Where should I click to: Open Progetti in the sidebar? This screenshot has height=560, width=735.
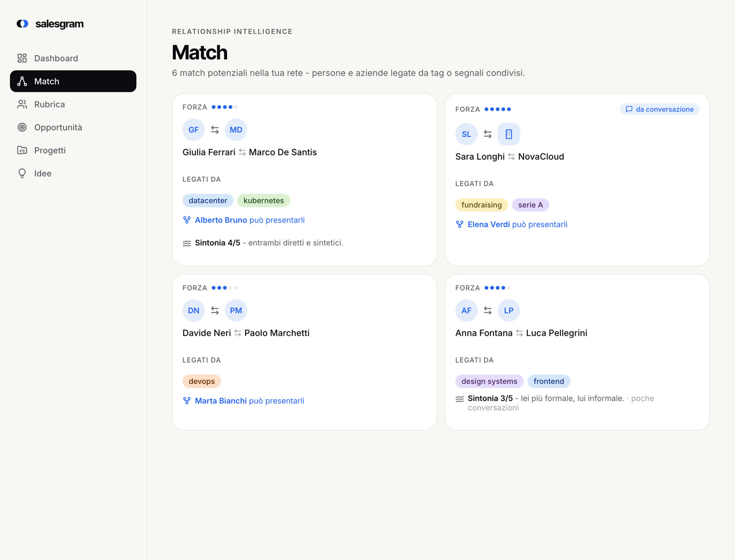[x=73, y=150]
